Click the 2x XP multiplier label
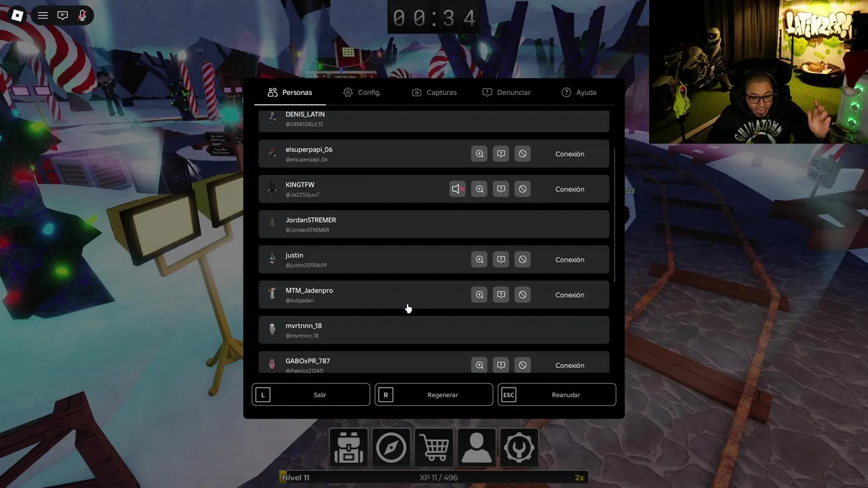Screen dimensions: 868x488 [579, 477]
